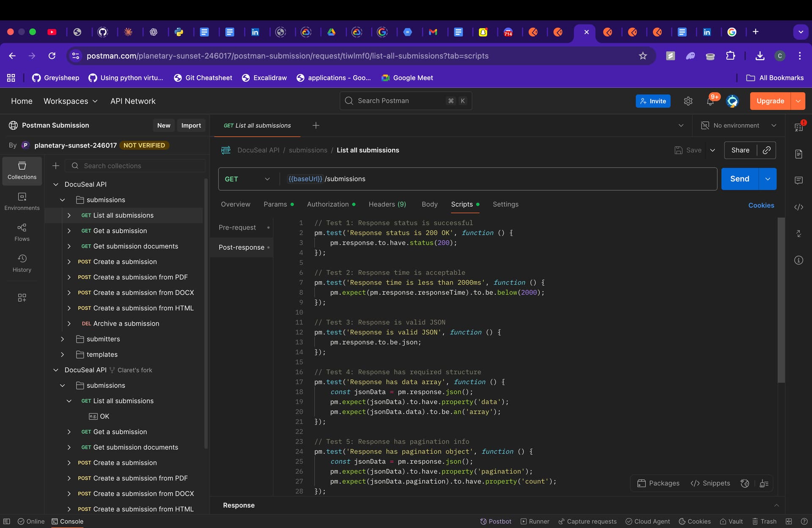Switch to the Headers tab
Viewport: 812px width, 528px height.
pyautogui.click(x=387, y=204)
